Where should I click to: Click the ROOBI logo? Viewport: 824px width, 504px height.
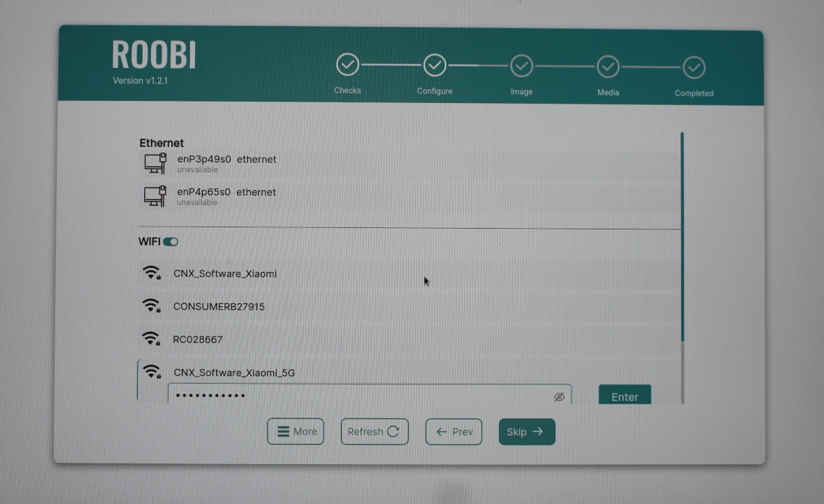[154, 54]
